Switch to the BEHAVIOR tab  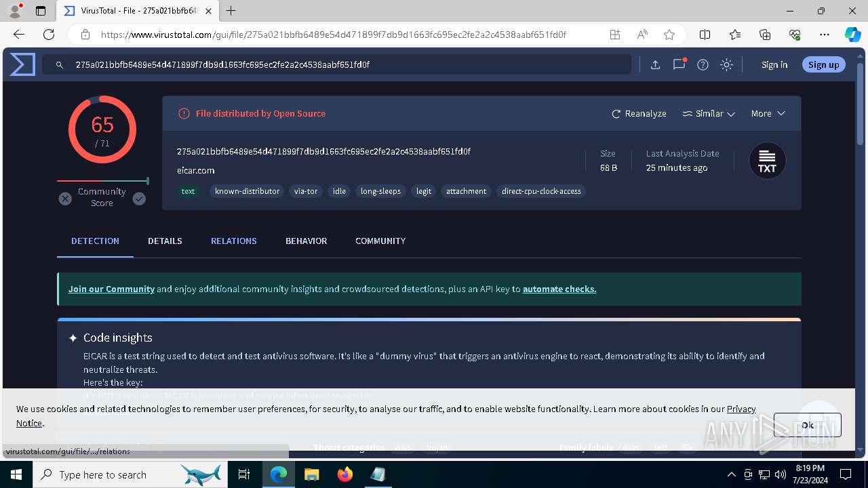point(306,241)
